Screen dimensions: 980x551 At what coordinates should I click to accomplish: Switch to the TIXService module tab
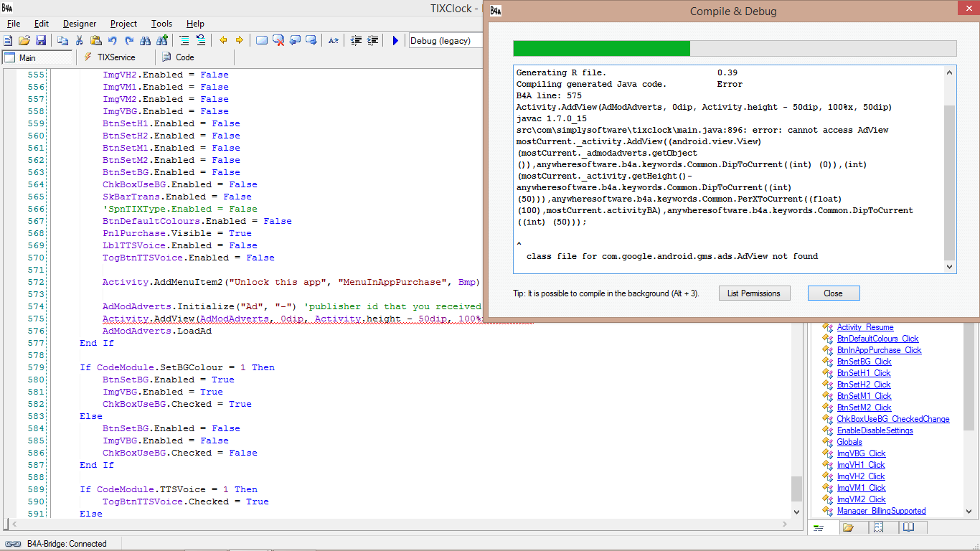116,57
